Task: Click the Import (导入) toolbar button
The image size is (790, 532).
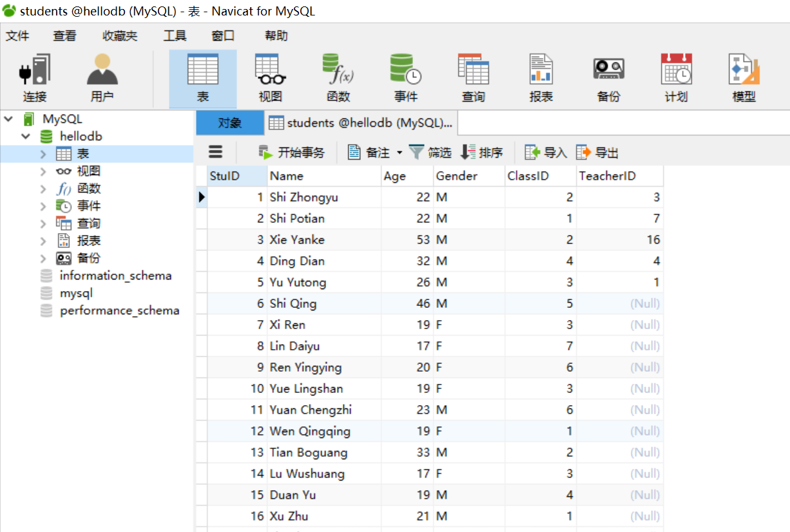Action: (546, 153)
